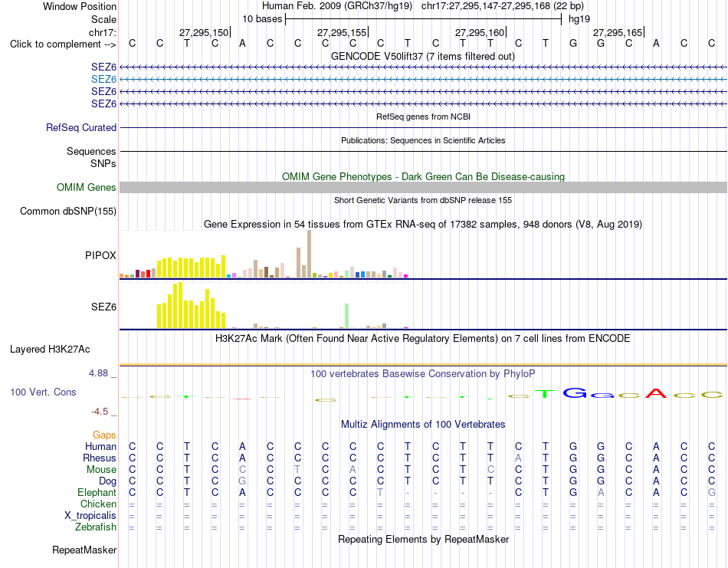The image size is (728, 568).
Task: Select the Elephant alignment row label
Action: [97, 493]
